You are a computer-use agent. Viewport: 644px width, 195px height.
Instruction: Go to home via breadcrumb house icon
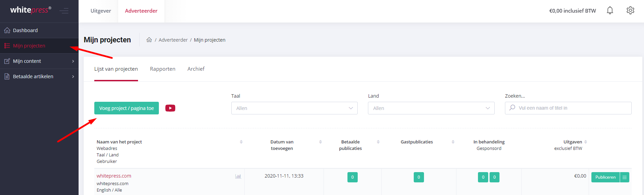(x=149, y=40)
